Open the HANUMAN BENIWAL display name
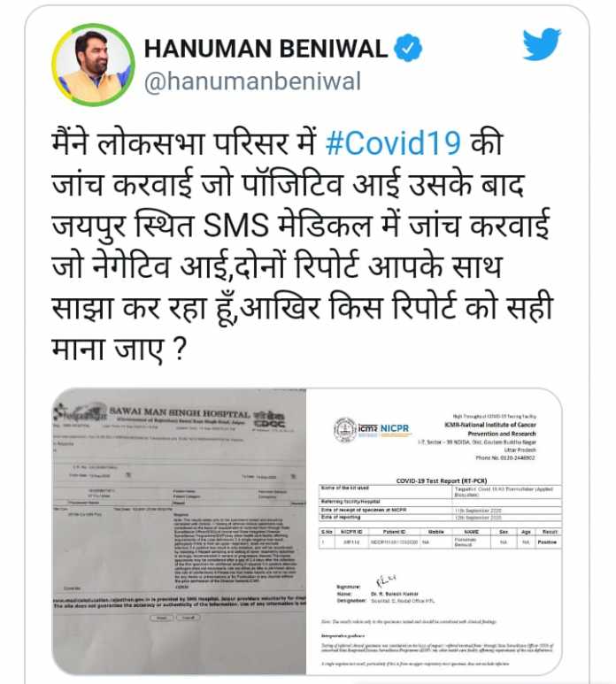 tap(266, 49)
